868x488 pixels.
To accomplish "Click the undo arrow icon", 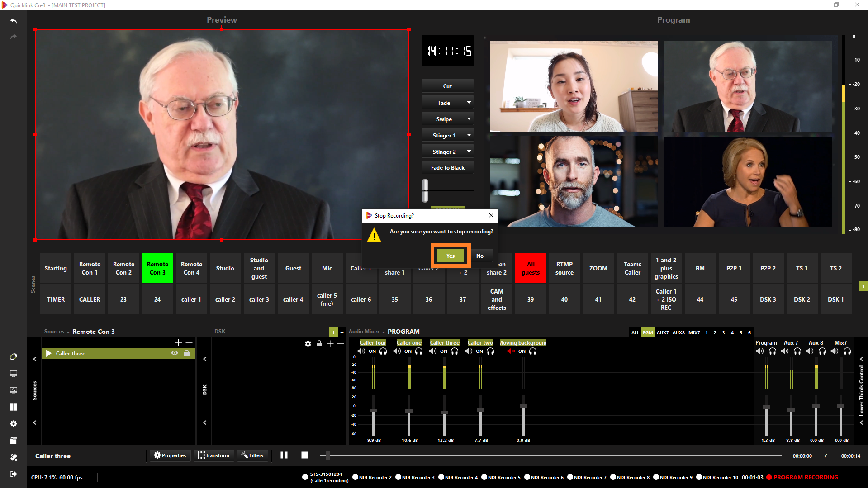I will (x=14, y=21).
